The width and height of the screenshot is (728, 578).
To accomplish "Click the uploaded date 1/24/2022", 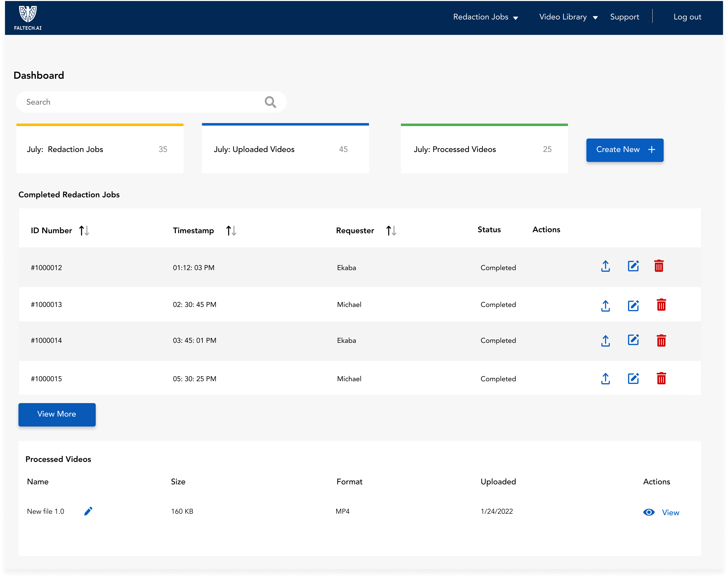I will click(x=497, y=511).
